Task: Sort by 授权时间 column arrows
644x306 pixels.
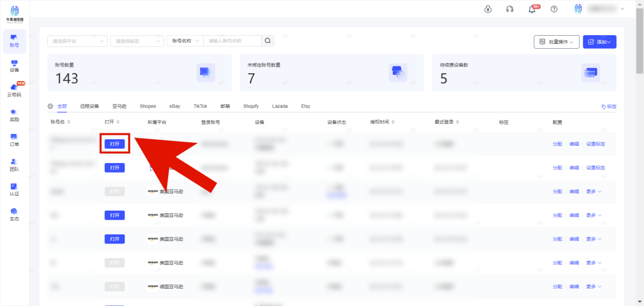Action: [x=393, y=122]
